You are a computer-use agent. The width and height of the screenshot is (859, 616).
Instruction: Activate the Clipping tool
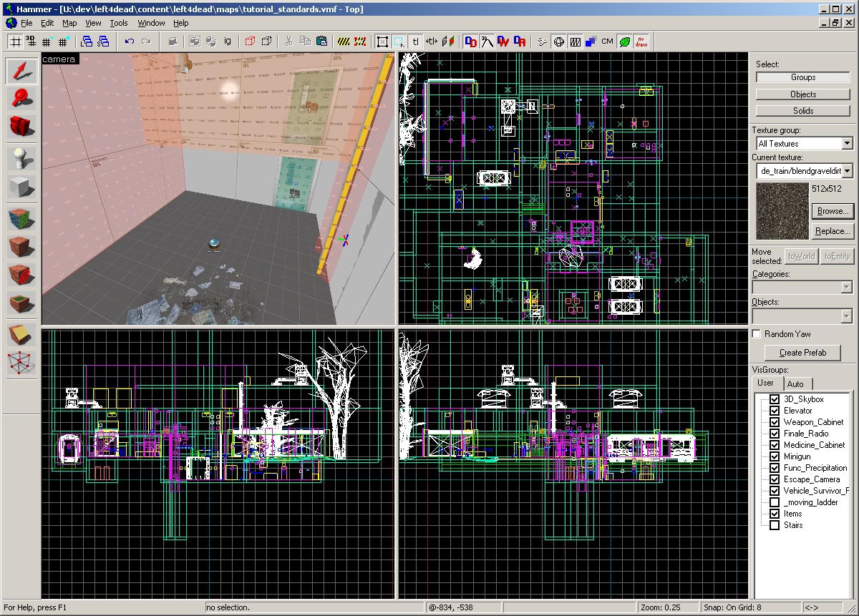21,334
